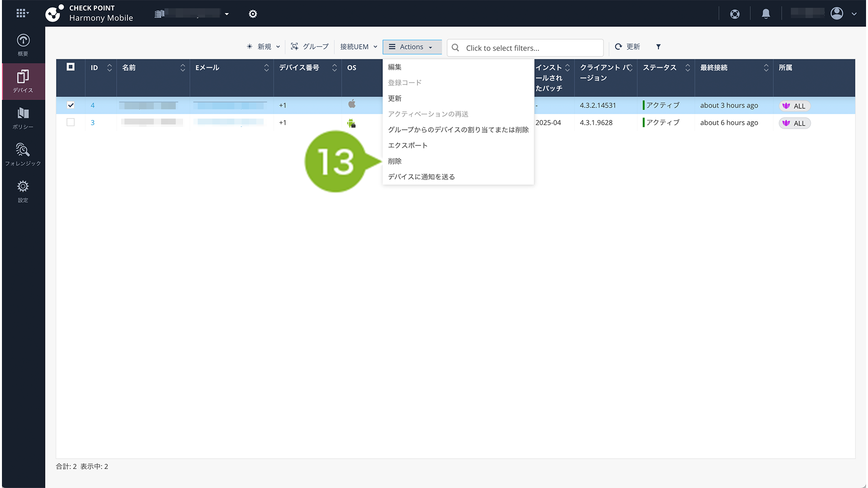Open device ID 3 link
The height and width of the screenshot is (488, 868).
(x=92, y=122)
